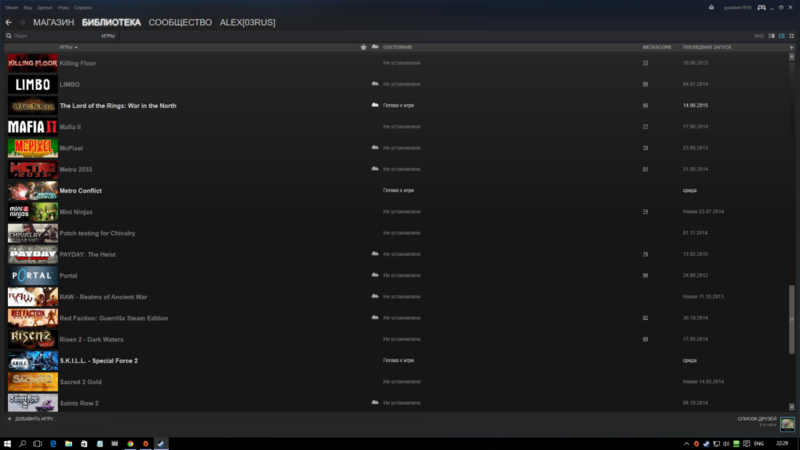Sort by the ИГРЫ column header

click(x=68, y=47)
